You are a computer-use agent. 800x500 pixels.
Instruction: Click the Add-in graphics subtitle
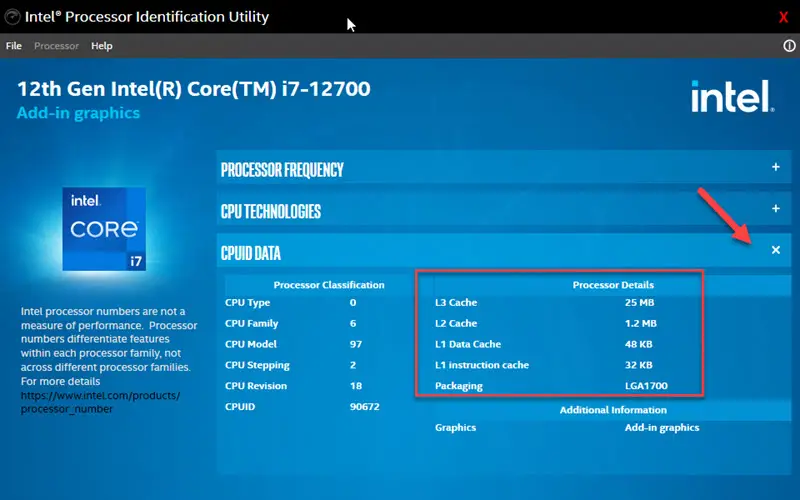click(x=78, y=113)
